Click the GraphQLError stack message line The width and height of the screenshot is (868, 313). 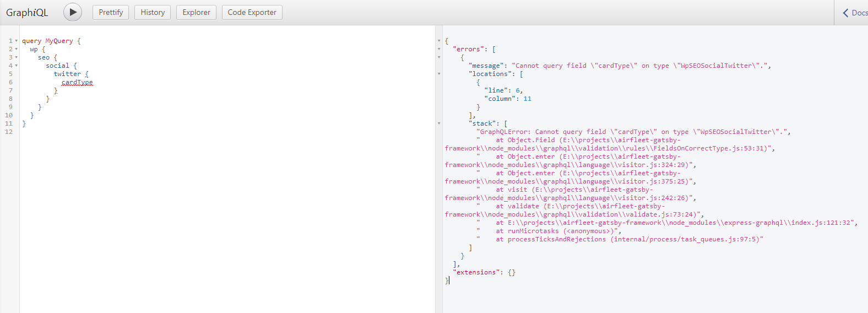point(633,132)
